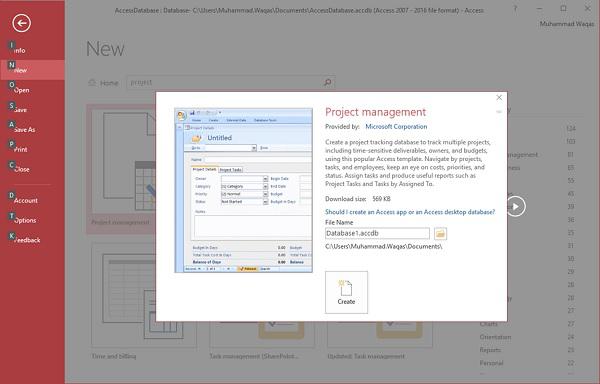Image resolution: width=600 pixels, height=384 pixels.
Task: Click the template preview screenshot thumbnail
Action: tap(243, 190)
